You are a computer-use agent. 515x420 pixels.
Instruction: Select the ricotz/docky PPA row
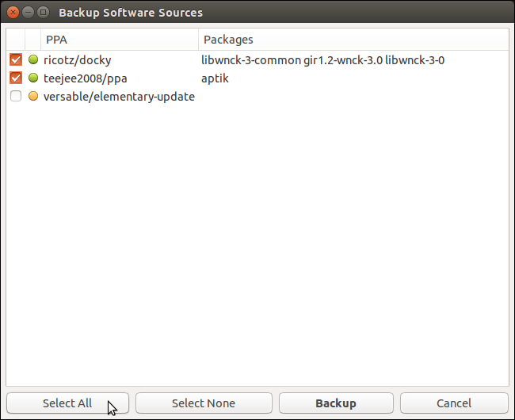[x=77, y=59]
